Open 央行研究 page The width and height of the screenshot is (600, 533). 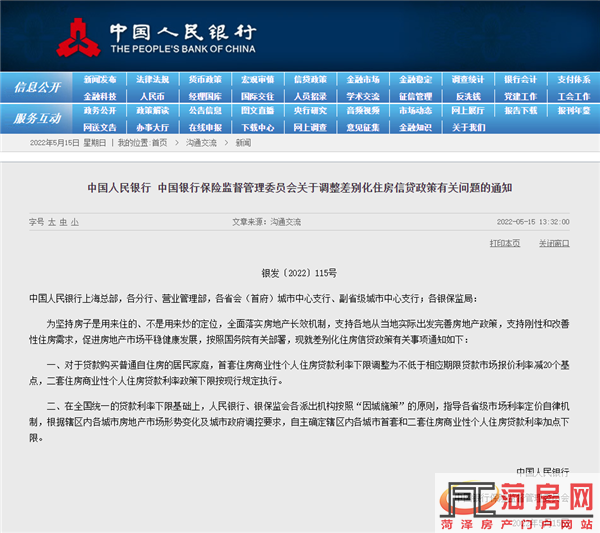pos(310,111)
